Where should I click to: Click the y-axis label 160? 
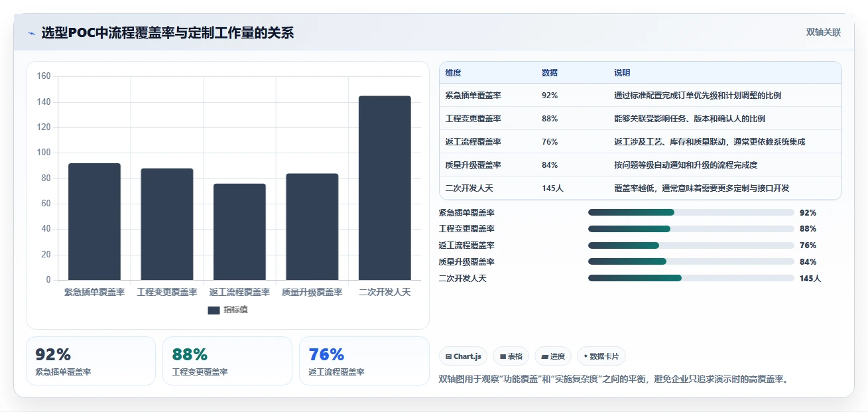pyautogui.click(x=44, y=76)
